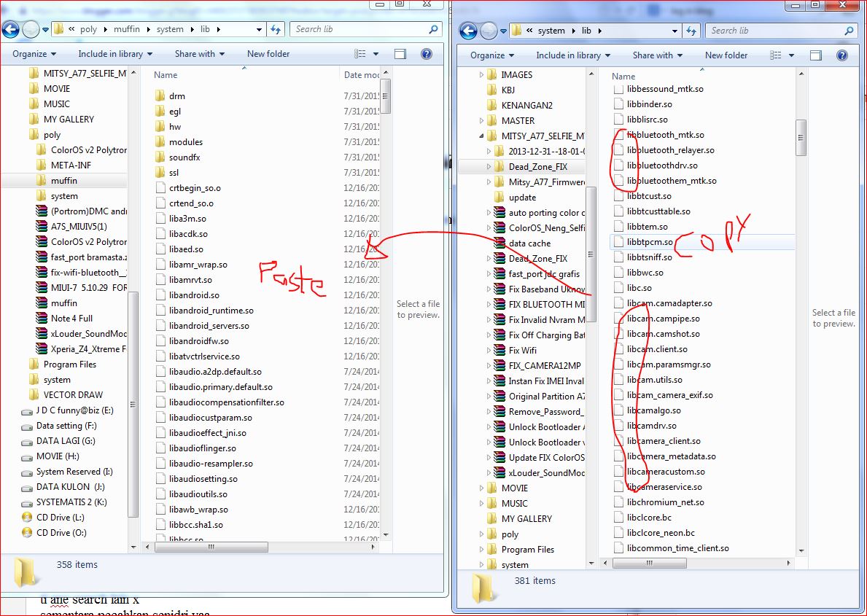Click refresh icon in left window address bar
Screen dimensions: 867x616
point(276,29)
